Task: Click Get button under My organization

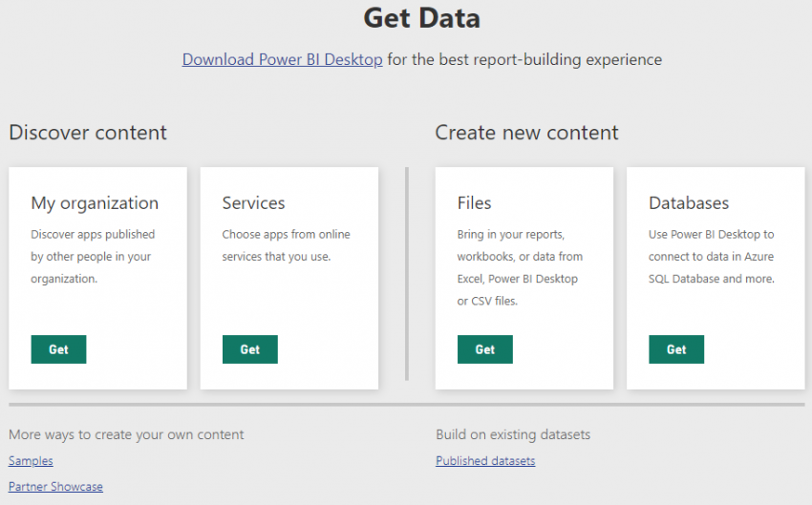Action: point(58,349)
